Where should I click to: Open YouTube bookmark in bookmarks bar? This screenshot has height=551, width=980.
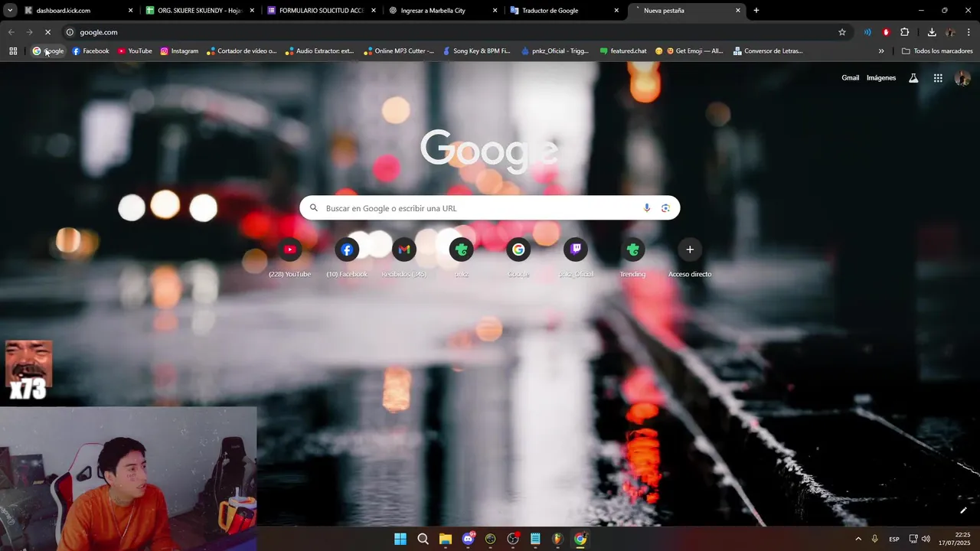[135, 51]
